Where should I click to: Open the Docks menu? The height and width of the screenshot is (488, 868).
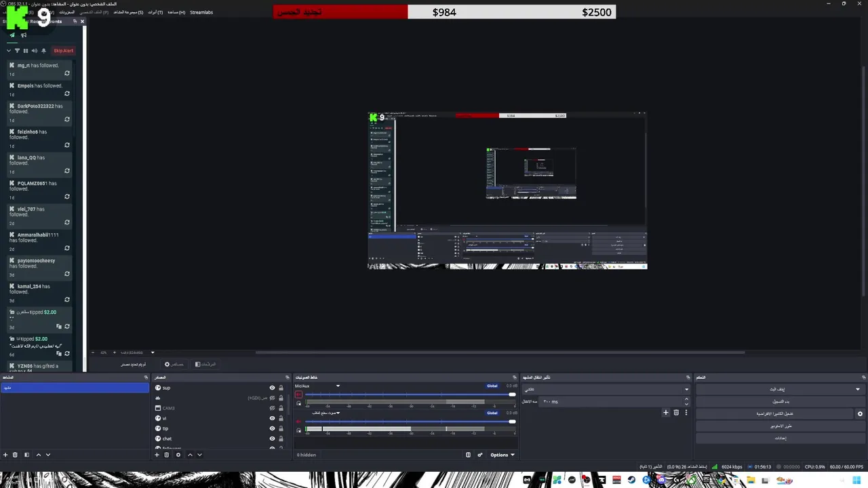67,12
